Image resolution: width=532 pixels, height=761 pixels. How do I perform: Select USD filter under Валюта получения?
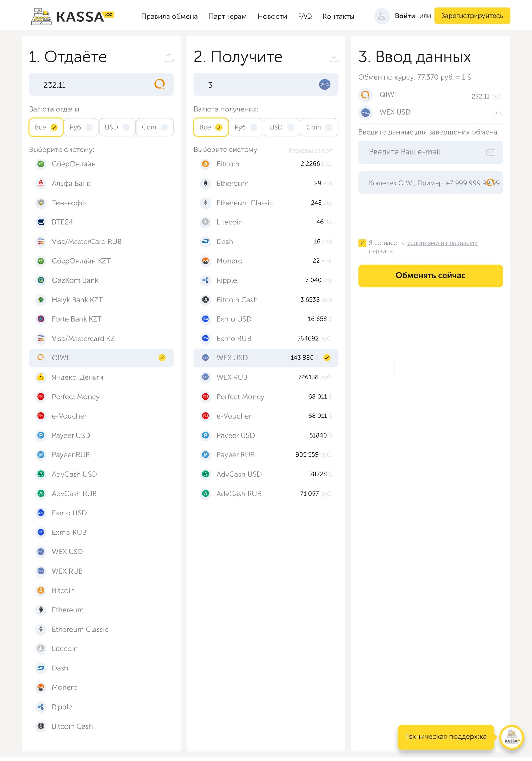click(282, 127)
